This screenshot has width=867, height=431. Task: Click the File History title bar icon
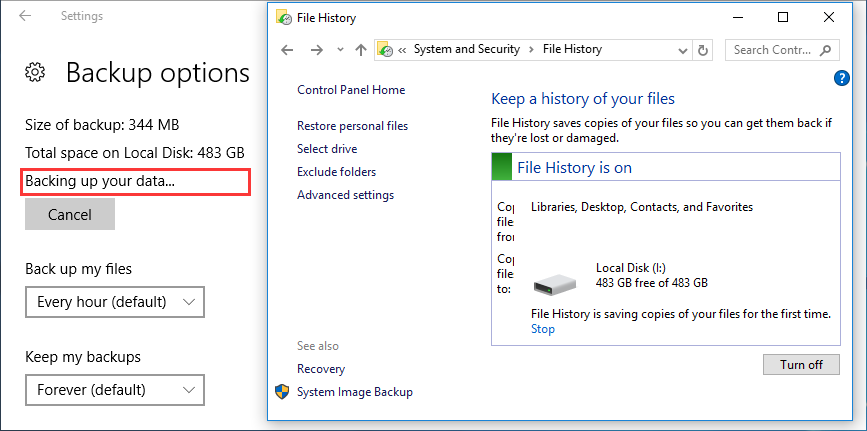click(x=284, y=18)
